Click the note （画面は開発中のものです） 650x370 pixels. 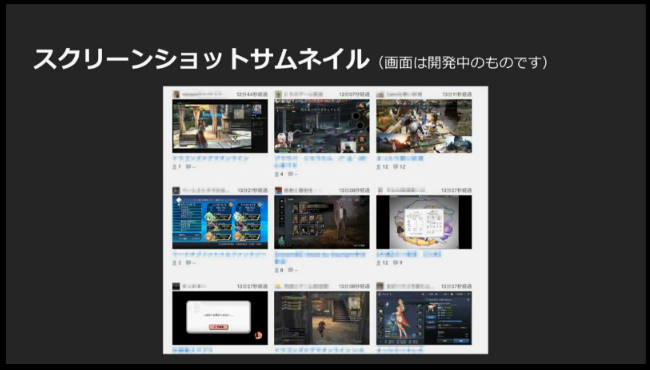tap(463, 63)
